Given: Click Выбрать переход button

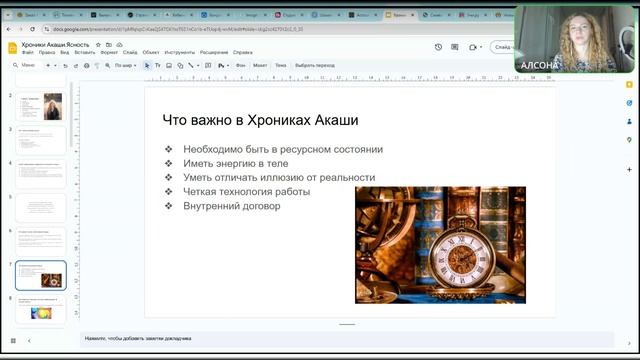Looking at the screenshot, I should tap(315, 65).
